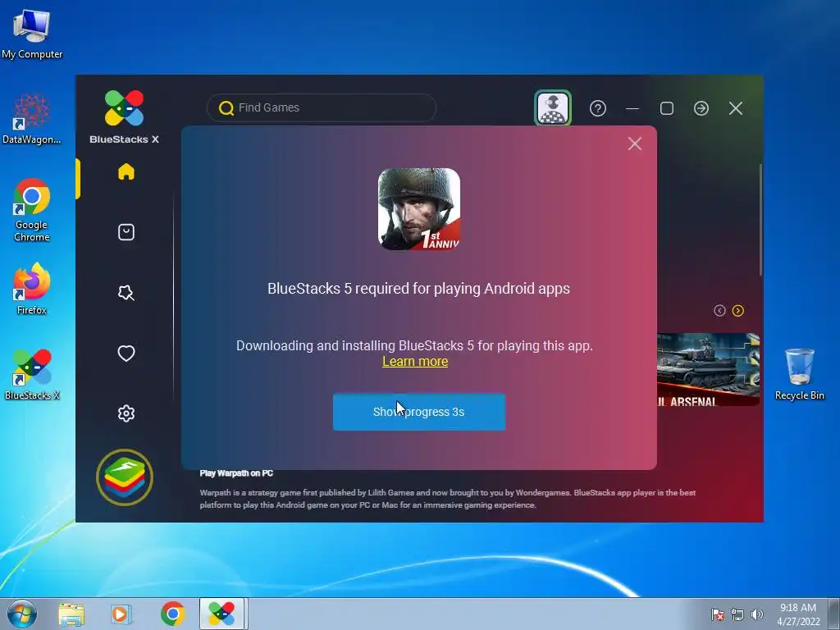Select the DataWagon desktop shortcut
The height and width of the screenshot is (630, 840).
pos(32,119)
